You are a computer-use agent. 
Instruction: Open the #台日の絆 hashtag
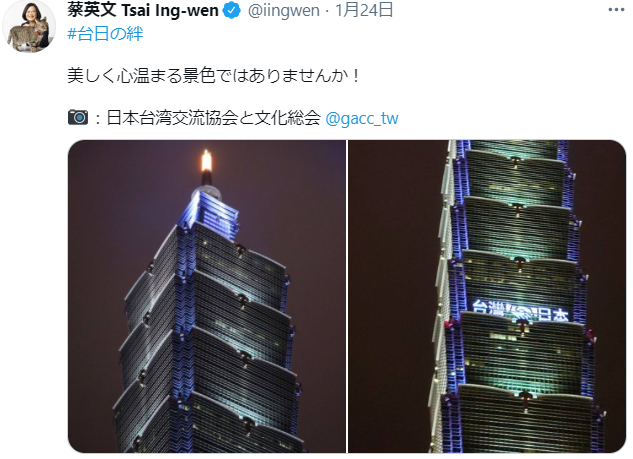[105, 34]
